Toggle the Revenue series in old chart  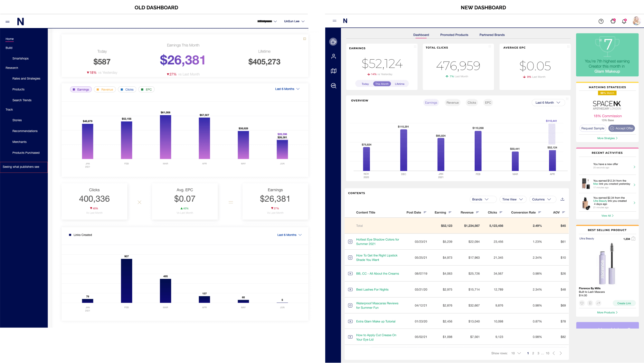pos(105,90)
